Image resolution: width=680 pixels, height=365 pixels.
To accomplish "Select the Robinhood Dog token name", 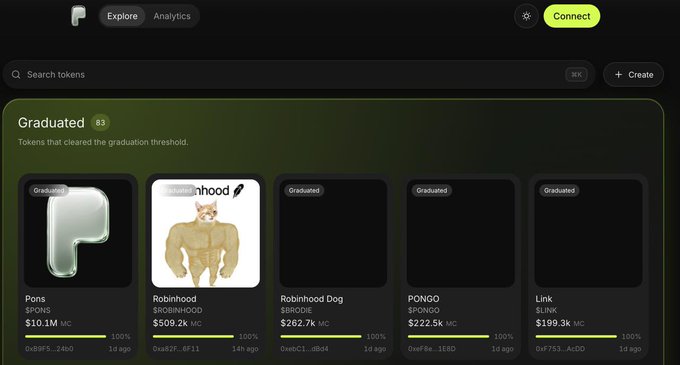I will (x=311, y=299).
